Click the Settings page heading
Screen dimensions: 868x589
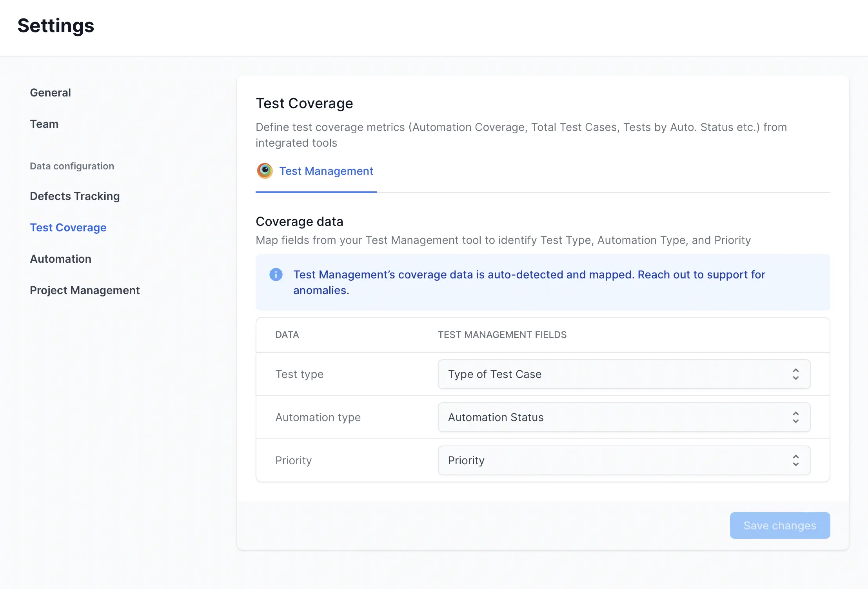(x=56, y=26)
